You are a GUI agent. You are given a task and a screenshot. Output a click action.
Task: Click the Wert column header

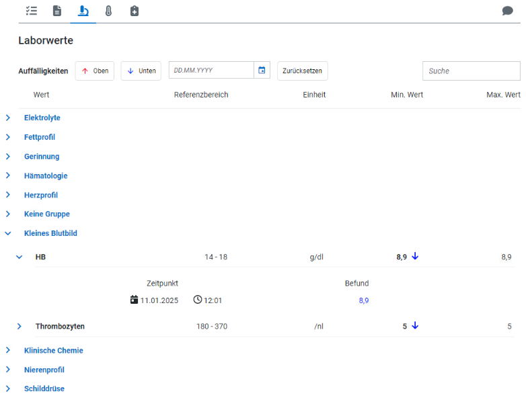click(x=41, y=95)
